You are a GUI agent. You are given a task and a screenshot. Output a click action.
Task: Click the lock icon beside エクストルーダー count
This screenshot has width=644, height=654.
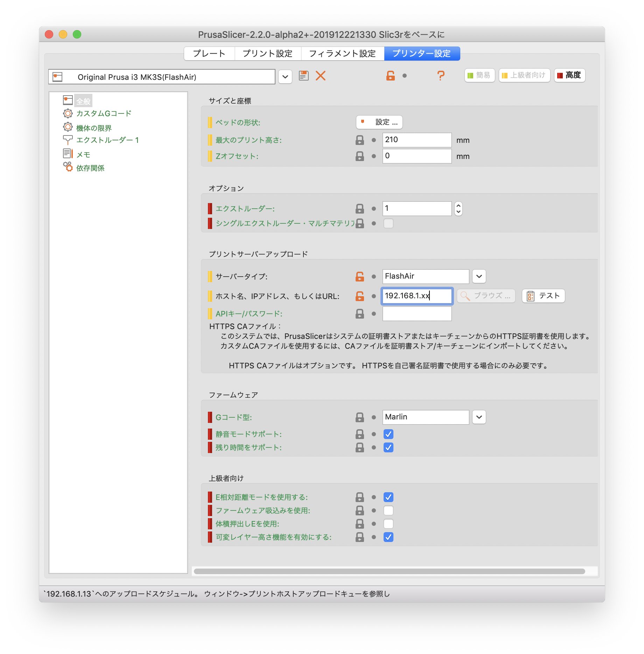point(359,209)
